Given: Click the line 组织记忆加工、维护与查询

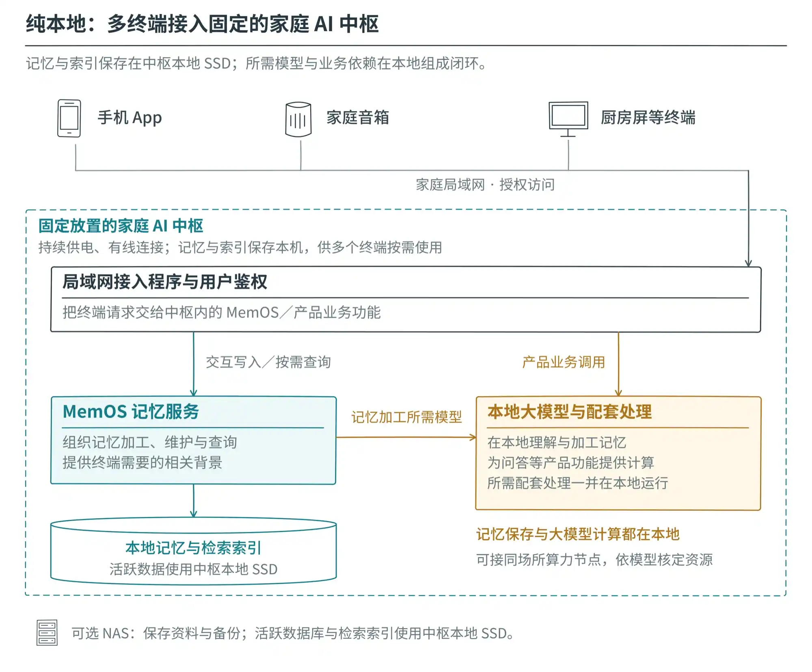Looking at the screenshot, I should (x=150, y=442).
